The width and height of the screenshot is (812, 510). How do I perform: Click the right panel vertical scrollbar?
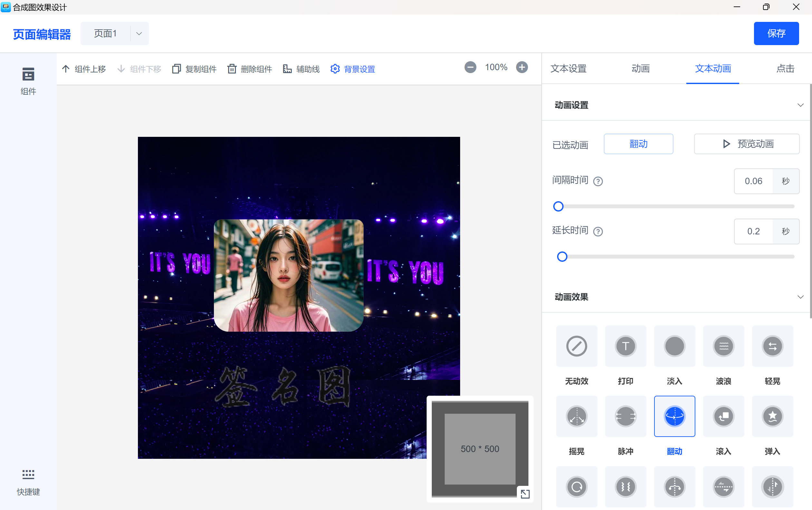[810, 202]
